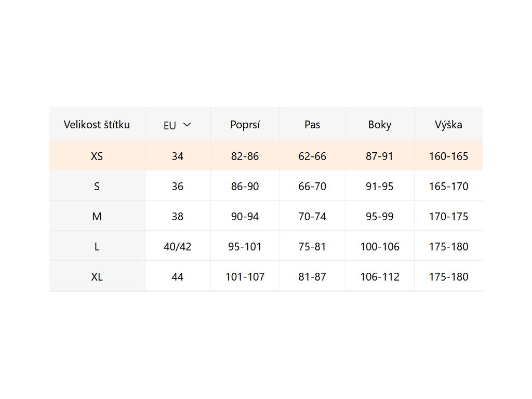Screen dimensions: 532x399
Task: Click the Pas column header
Action: (312, 125)
